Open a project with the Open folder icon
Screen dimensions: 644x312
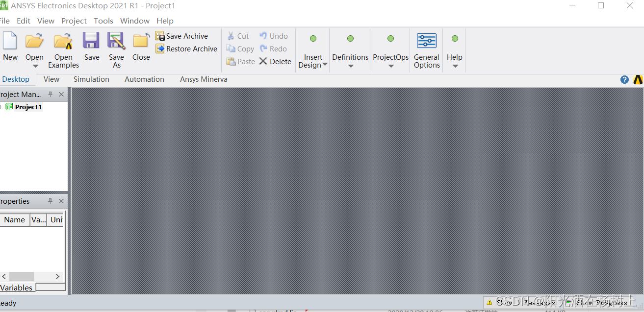pyautogui.click(x=34, y=41)
